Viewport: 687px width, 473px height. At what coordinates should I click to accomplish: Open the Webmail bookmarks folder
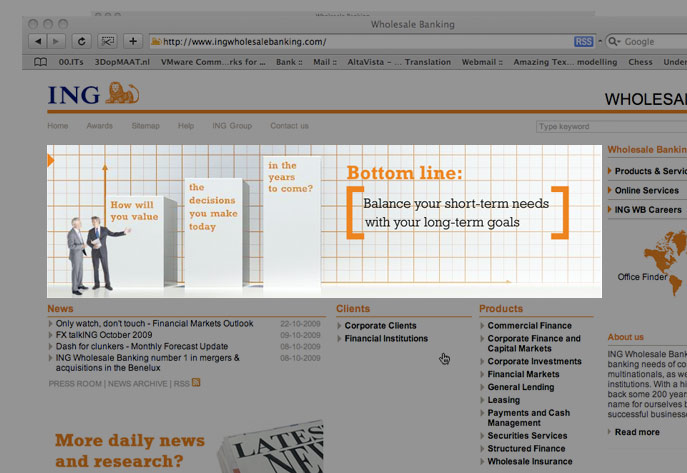[x=482, y=62]
